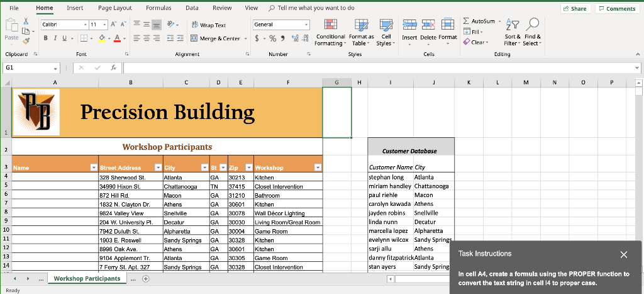Open the font size 11 dropdown
The width and height of the screenshot is (644, 294).
click(x=105, y=25)
